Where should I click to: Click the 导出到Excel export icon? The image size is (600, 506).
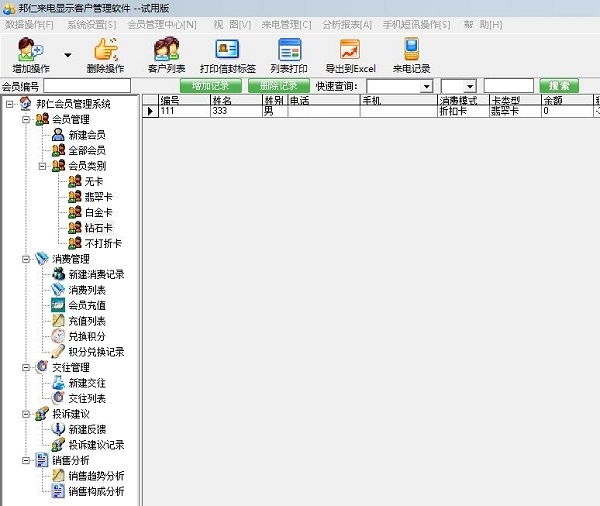350,49
